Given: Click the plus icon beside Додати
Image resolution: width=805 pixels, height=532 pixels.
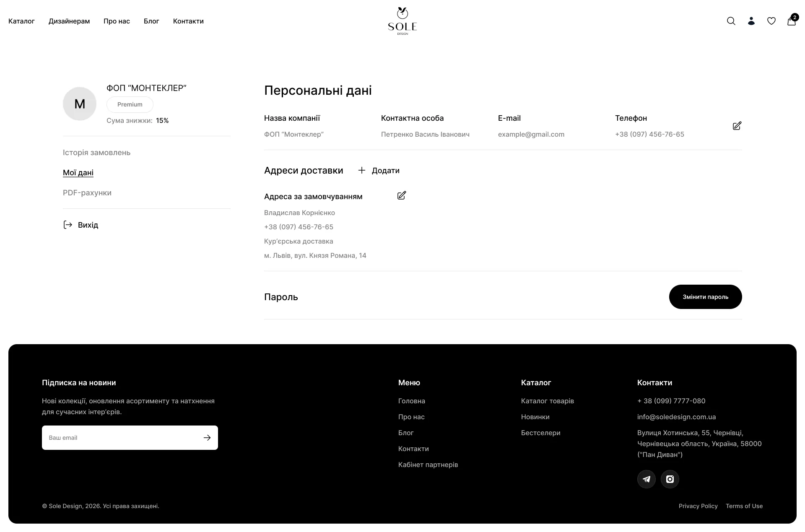Looking at the screenshot, I should 362,170.
